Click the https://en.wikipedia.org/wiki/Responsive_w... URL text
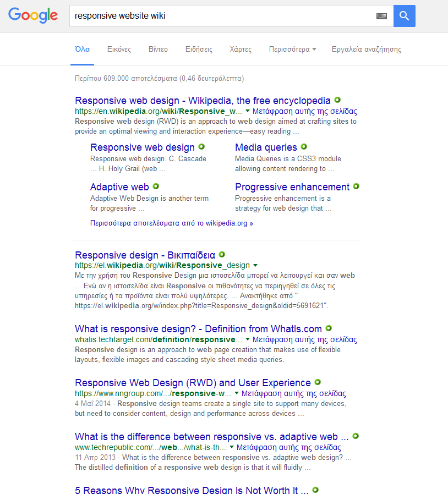This screenshot has height=494, width=448. click(159, 111)
